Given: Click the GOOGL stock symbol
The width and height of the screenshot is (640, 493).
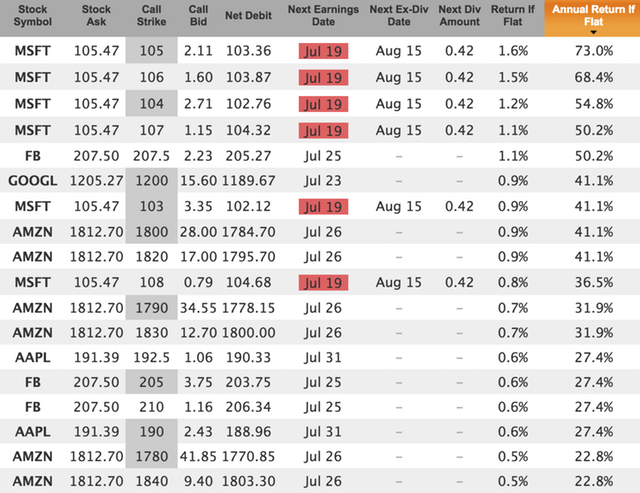Looking at the screenshot, I should pyautogui.click(x=33, y=181).
